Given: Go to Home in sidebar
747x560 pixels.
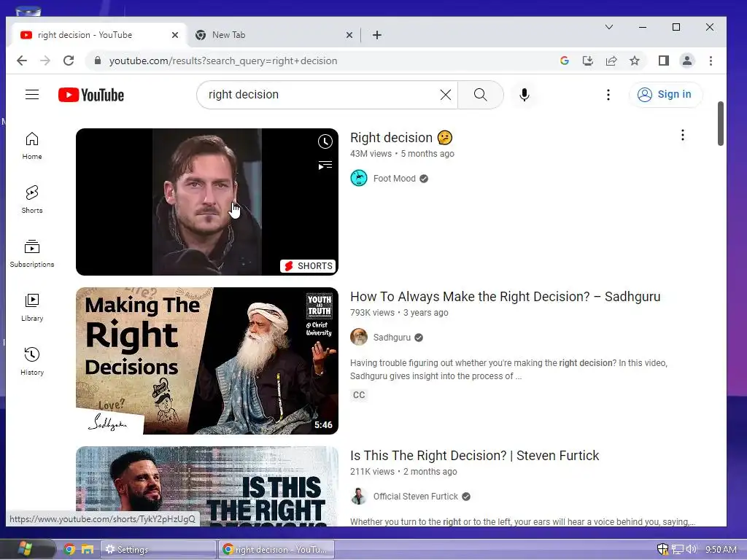Looking at the screenshot, I should tap(32, 146).
